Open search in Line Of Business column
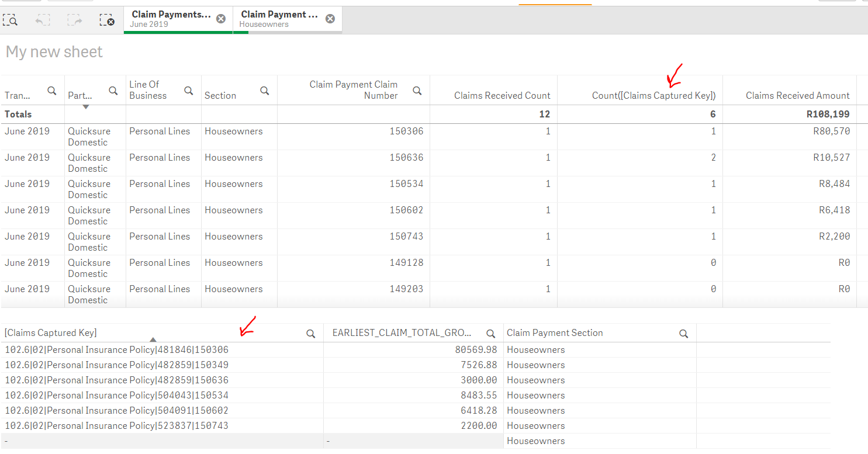 pos(188,90)
